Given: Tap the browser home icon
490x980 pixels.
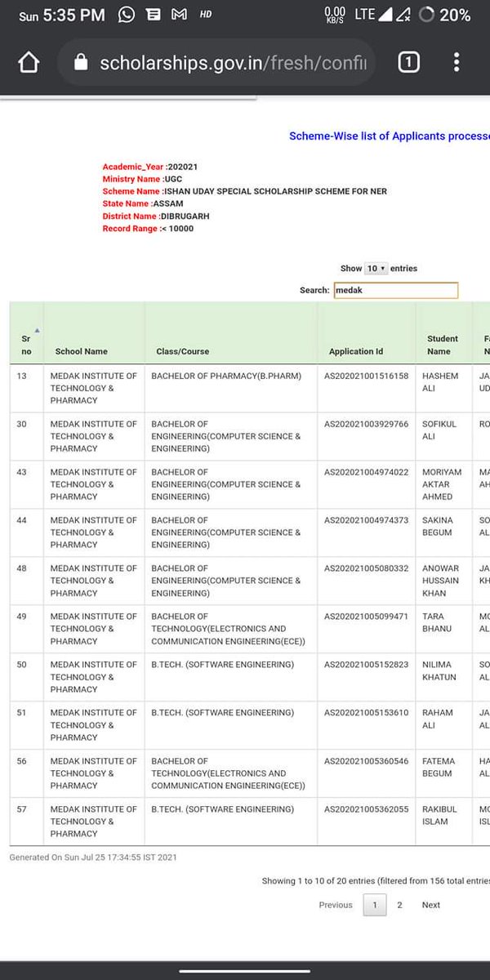Looking at the screenshot, I should pos(29,63).
